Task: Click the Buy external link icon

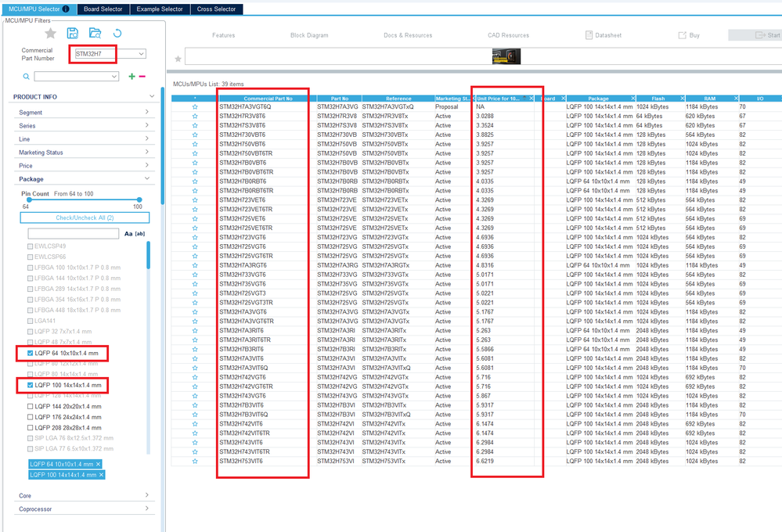Action: pyautogui.click(x=683, y=35)
